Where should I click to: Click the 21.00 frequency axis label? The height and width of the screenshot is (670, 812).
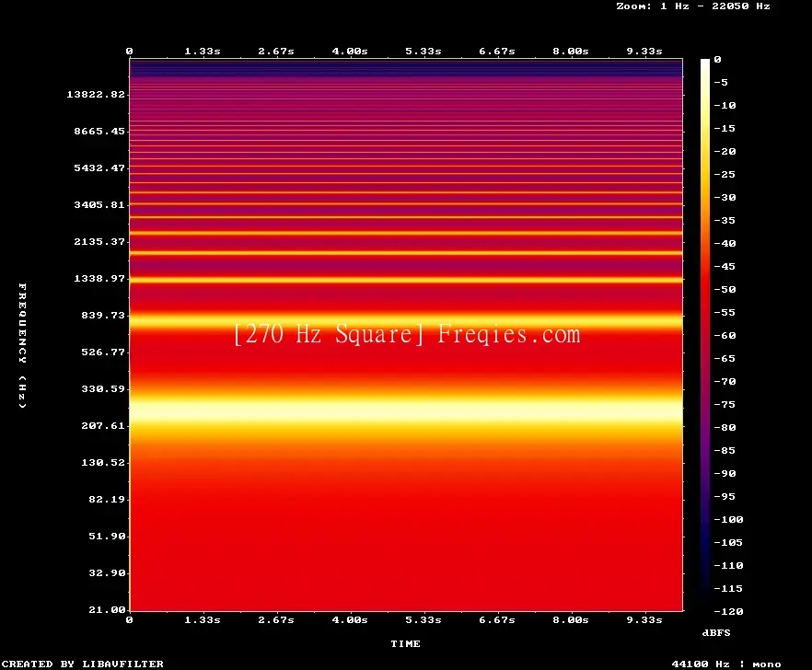click(x=107, y=609)
